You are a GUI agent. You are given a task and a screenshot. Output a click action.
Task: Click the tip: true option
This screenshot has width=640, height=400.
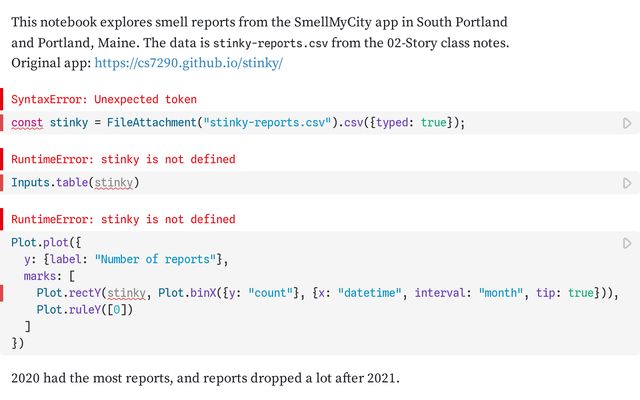pyautogui.click(x=564, y=293)
